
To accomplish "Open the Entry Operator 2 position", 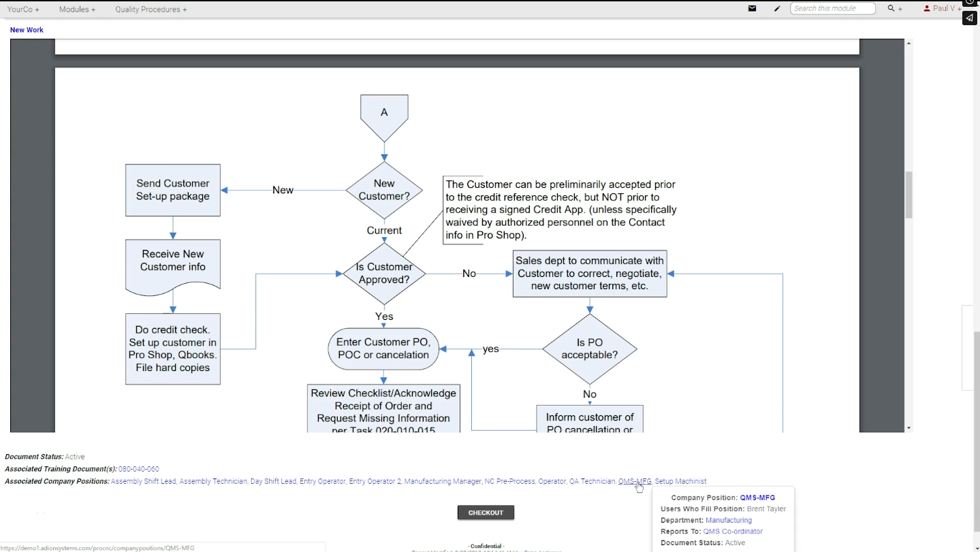I will tap(375, 481).
